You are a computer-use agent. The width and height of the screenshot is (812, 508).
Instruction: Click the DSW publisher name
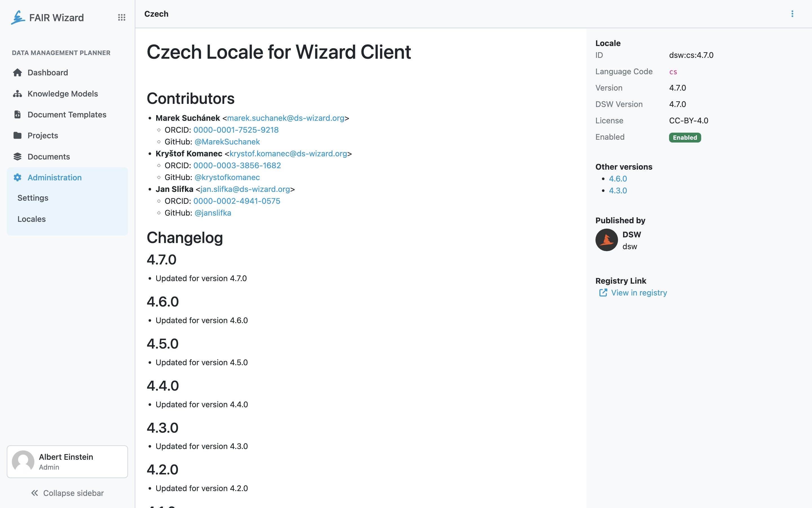[x=632, y=235]
